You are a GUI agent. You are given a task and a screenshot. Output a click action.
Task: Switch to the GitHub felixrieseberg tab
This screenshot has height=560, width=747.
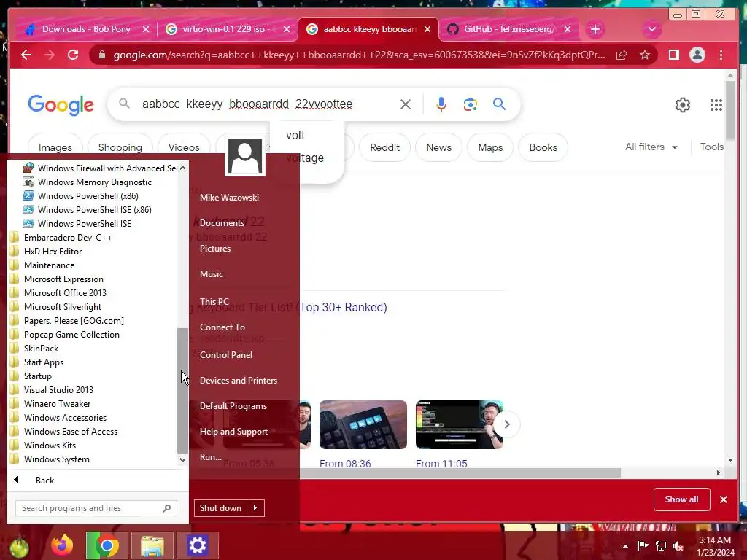pyautogui.click(x=508, y=29)
